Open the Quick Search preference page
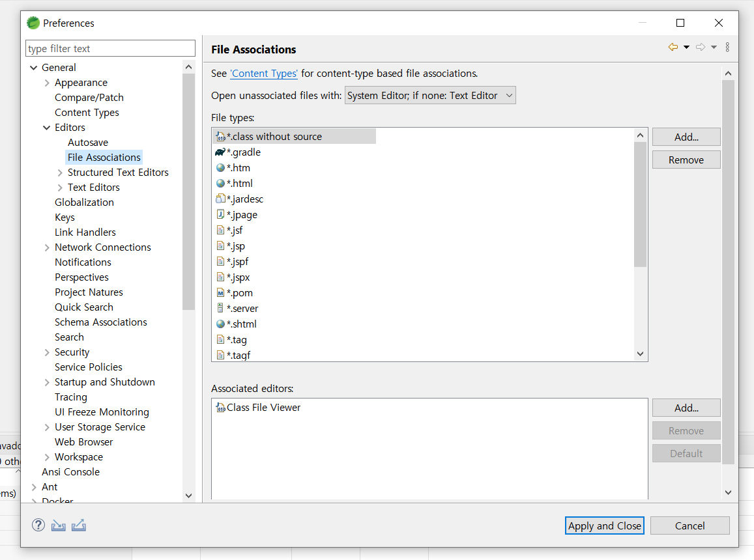This screenshot has width=754, height=560. (x=84, y=307)
